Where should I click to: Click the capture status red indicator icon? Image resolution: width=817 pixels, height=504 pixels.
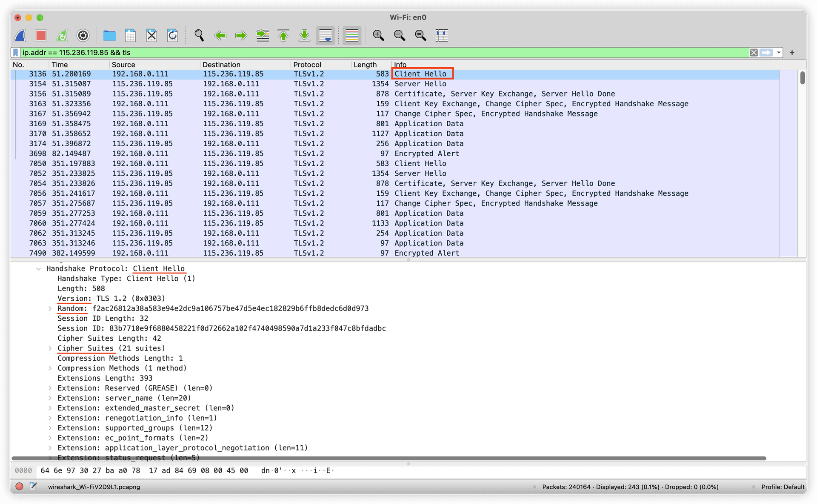[x=19, y=487]
